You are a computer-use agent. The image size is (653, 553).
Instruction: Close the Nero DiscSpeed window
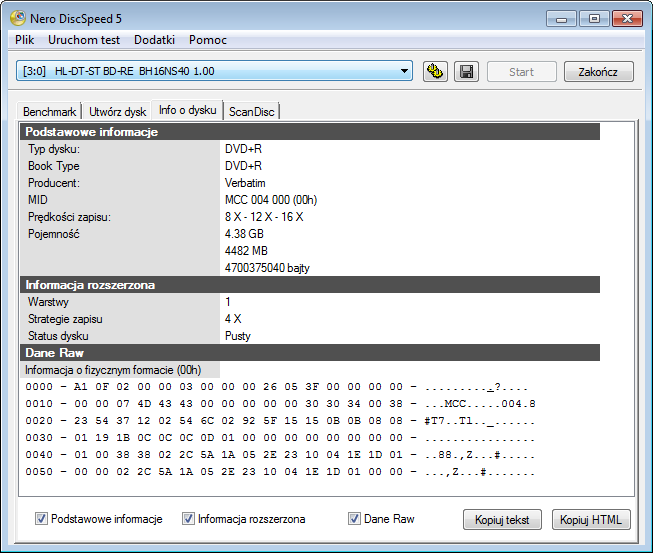point(627,19)
